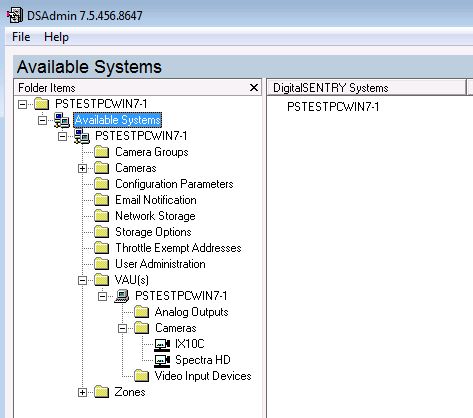The image size is (473, 418).
Task: Click the Storage Options folder icon
Action: click(x=102, y=232)
